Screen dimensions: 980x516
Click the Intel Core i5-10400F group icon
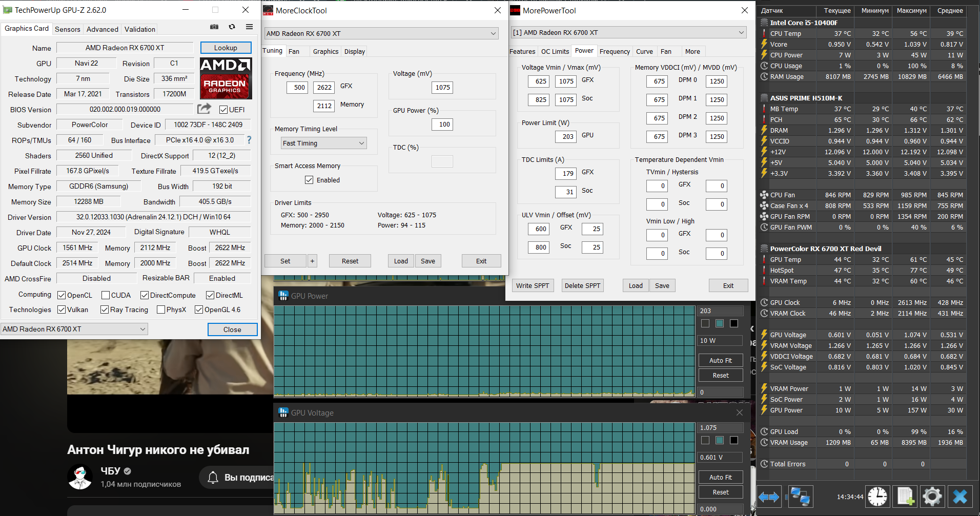pyautogui.click(x=764, y=23)
